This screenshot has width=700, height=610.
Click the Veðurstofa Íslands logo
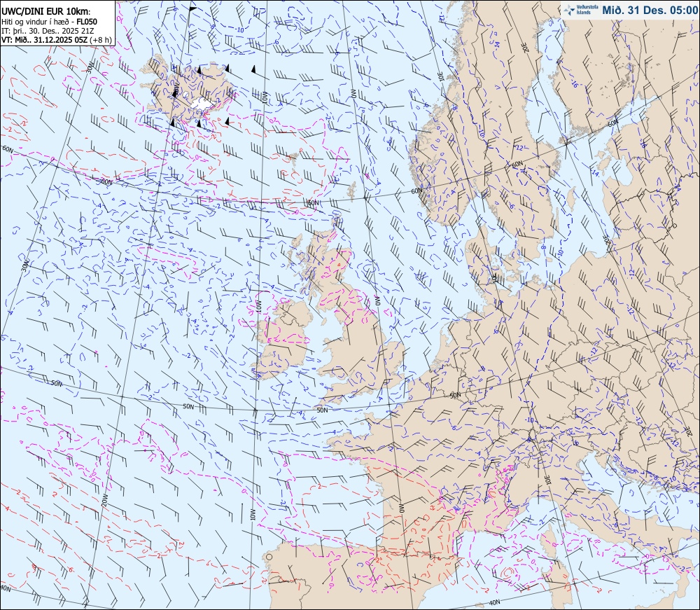(x=581, y=10)
